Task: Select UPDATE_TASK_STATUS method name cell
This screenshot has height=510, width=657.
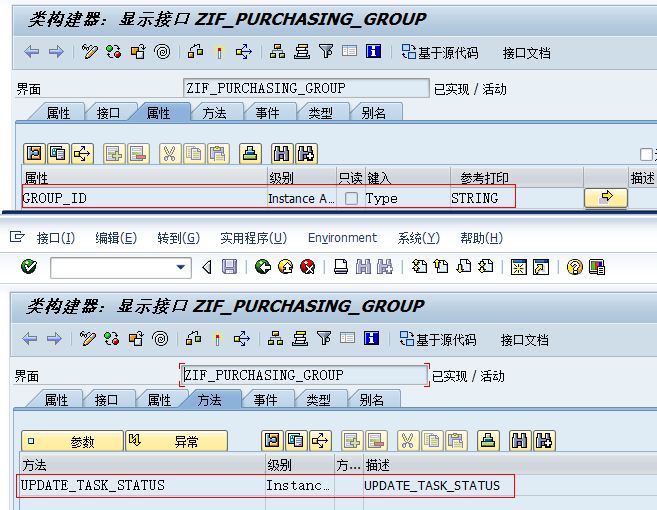Action: (142, 485)
